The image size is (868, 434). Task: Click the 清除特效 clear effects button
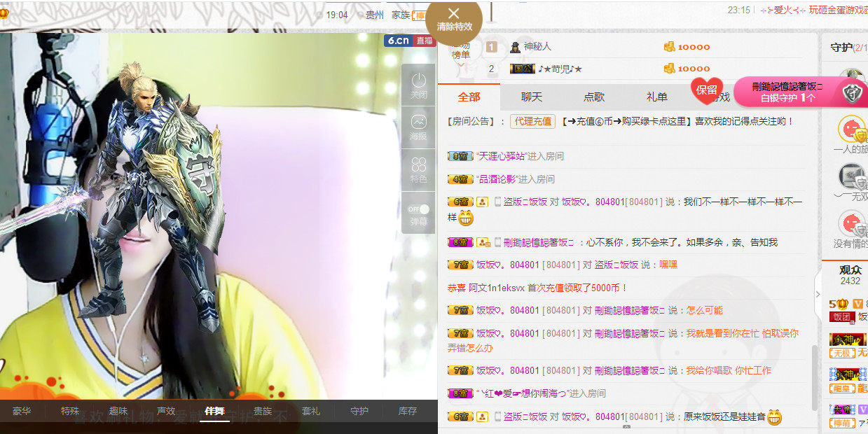(454, 20)
